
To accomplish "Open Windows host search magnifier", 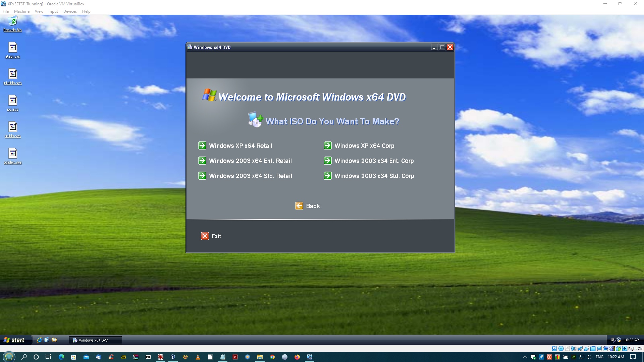I will click(x=24, y=357).
